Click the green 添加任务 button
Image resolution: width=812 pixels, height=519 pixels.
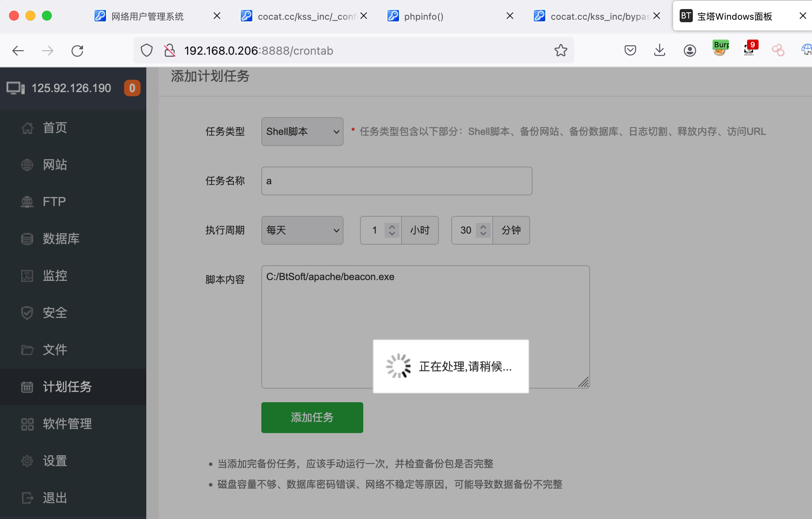[312, 417]
